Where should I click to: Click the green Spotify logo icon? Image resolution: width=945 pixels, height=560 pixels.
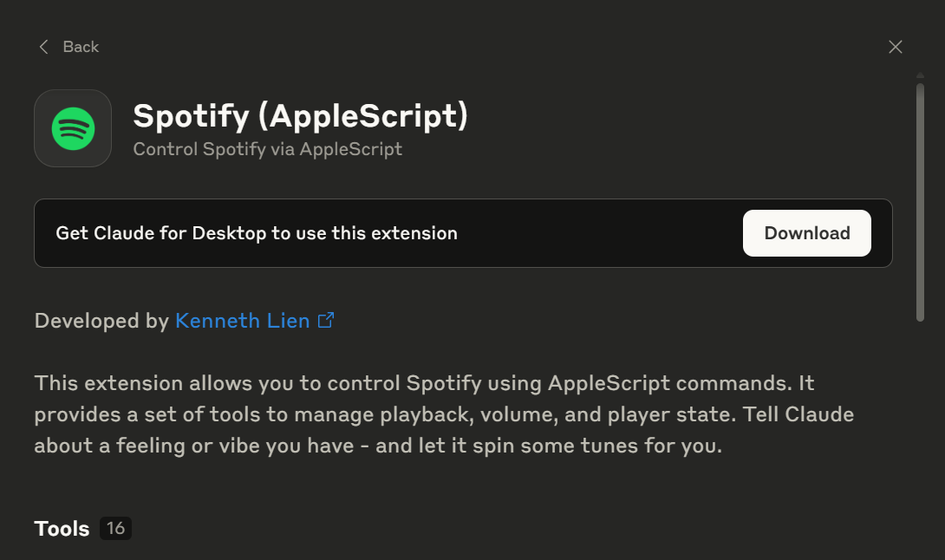click(73, 128)
